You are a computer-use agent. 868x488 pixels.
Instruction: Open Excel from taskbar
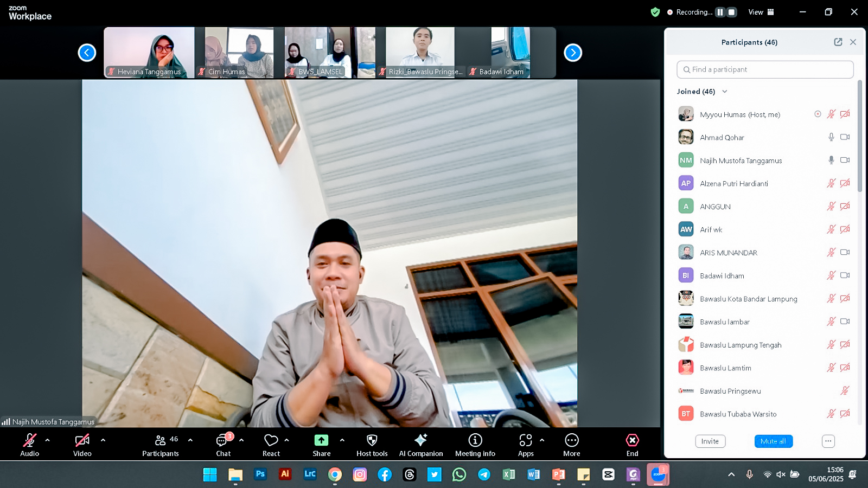click(x=509, y=474)
